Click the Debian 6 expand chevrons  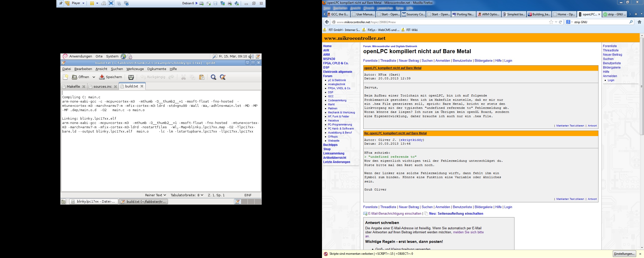pos(196,3)
